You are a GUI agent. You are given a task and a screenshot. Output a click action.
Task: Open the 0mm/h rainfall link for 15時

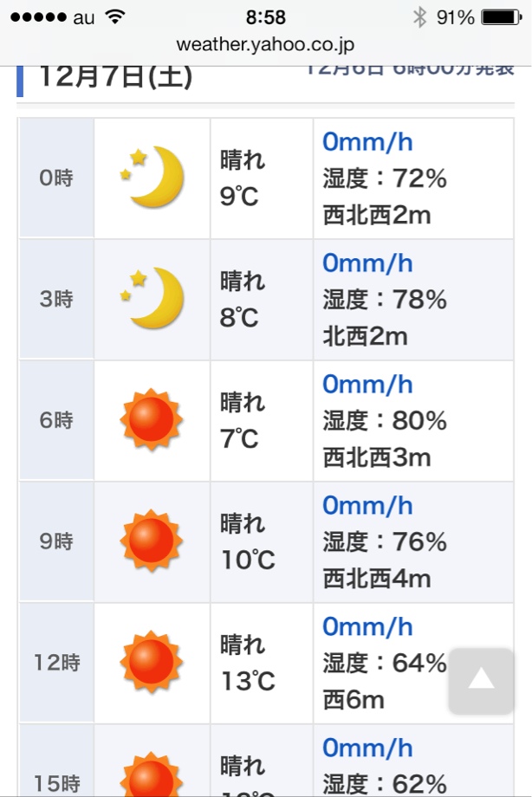click(x=367, y=748)
